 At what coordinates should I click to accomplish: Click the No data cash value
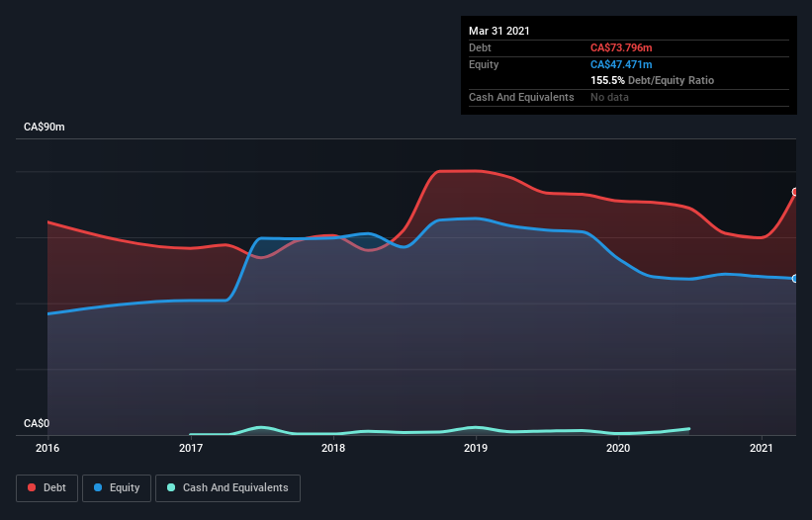tap(609, 97)
